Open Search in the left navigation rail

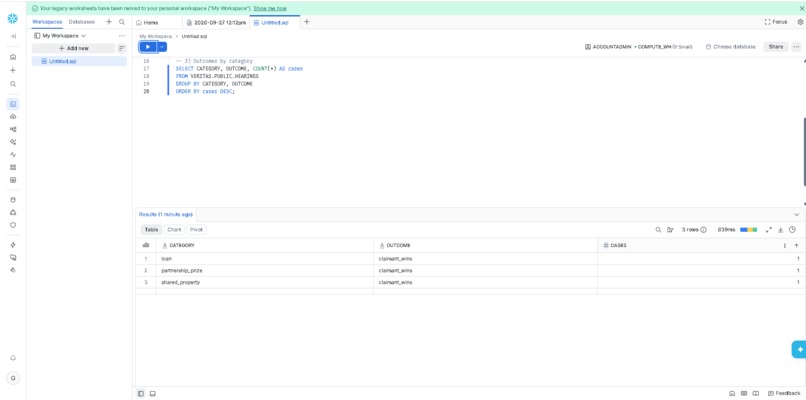click(13, 84)
